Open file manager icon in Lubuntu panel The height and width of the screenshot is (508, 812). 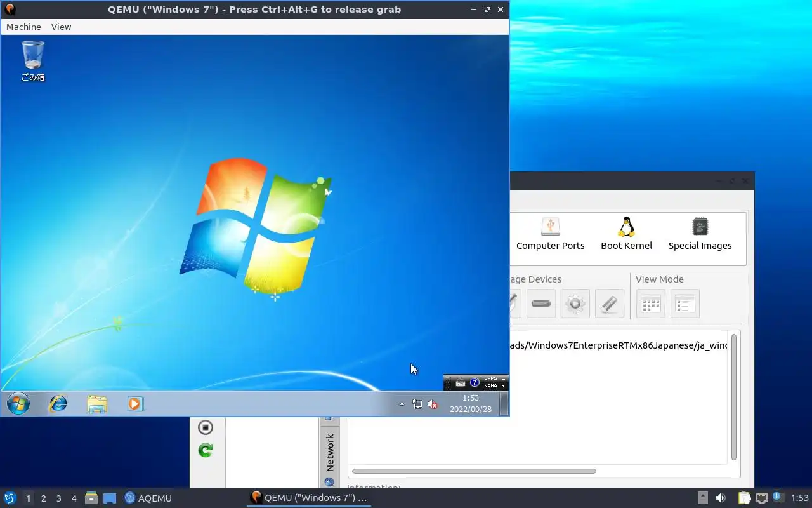click(91, 498)
